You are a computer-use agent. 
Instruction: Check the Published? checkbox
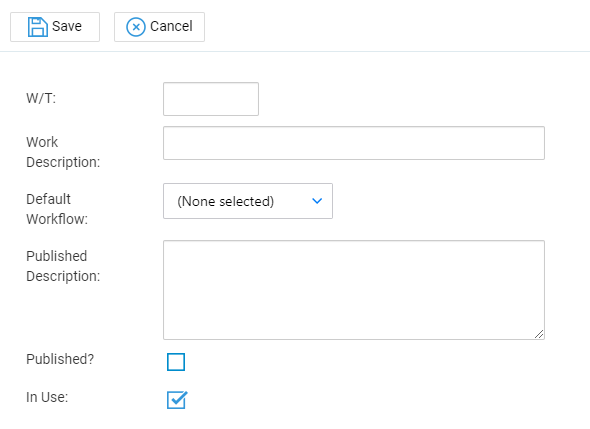[x=176, y=362]
